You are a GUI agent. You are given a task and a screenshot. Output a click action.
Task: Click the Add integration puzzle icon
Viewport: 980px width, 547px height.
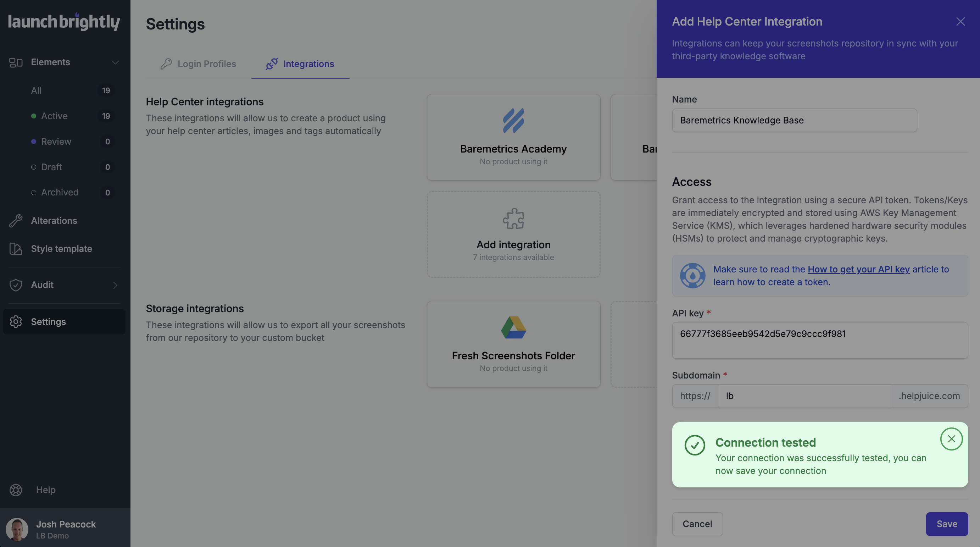tap(513, 218)
